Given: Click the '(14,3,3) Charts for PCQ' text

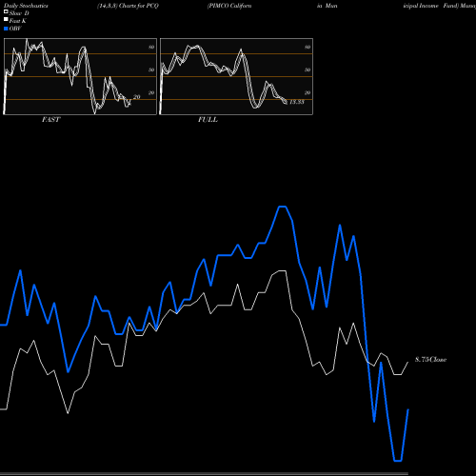Looking at the screenshot, I should click(x=128, y=6).
